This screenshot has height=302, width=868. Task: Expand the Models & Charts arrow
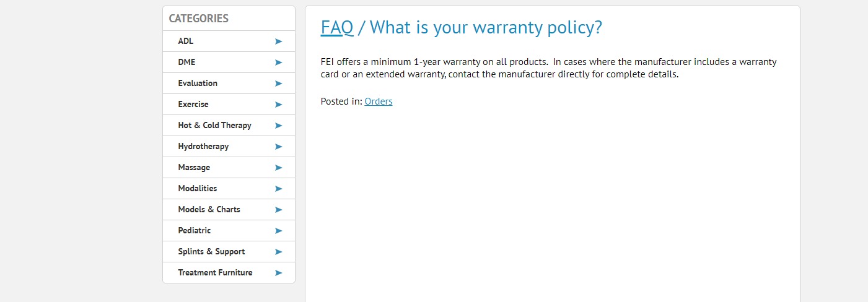278,210
